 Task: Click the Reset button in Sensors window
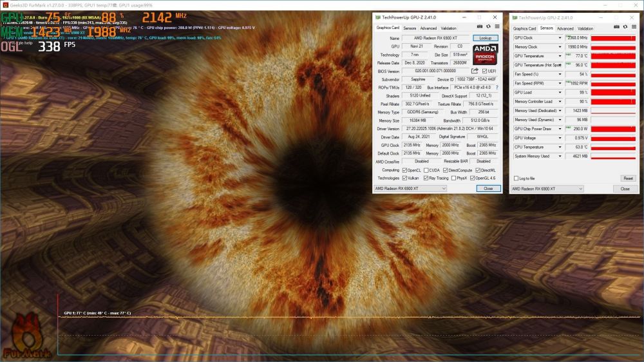[x=628, y=178]
